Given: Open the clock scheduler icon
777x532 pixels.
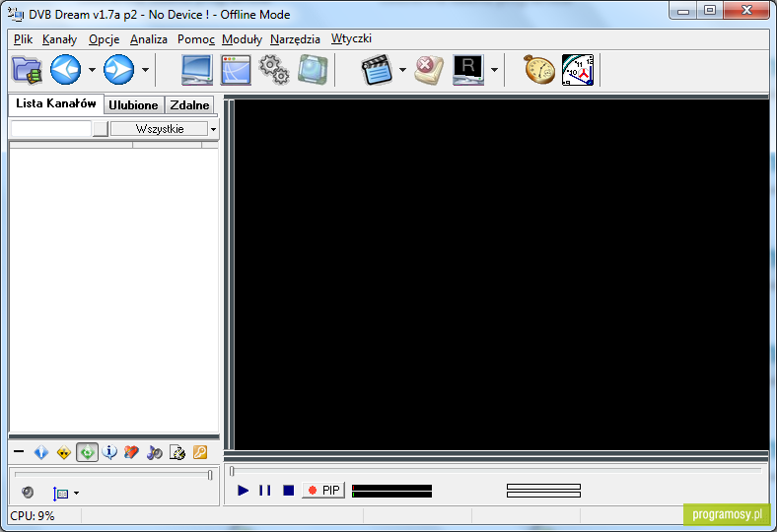Looking at the screenshot, I should 578,70.
